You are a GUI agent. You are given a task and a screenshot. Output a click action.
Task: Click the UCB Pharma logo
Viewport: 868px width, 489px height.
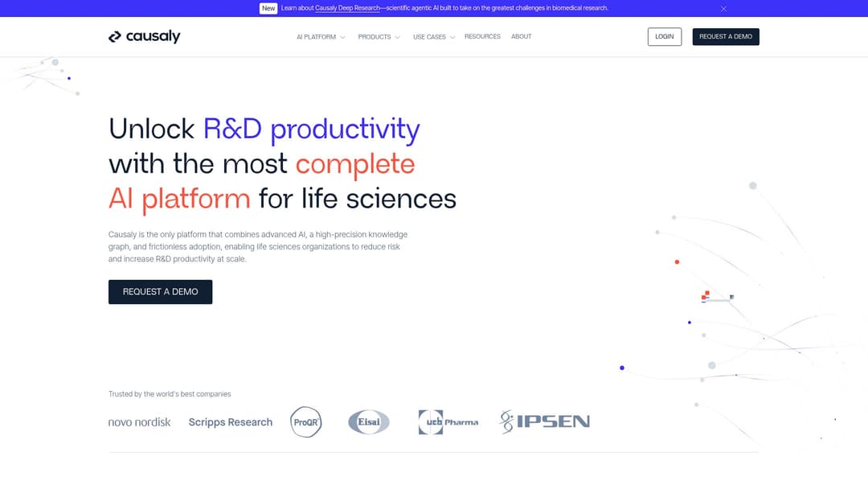click(x=448, y=422)
